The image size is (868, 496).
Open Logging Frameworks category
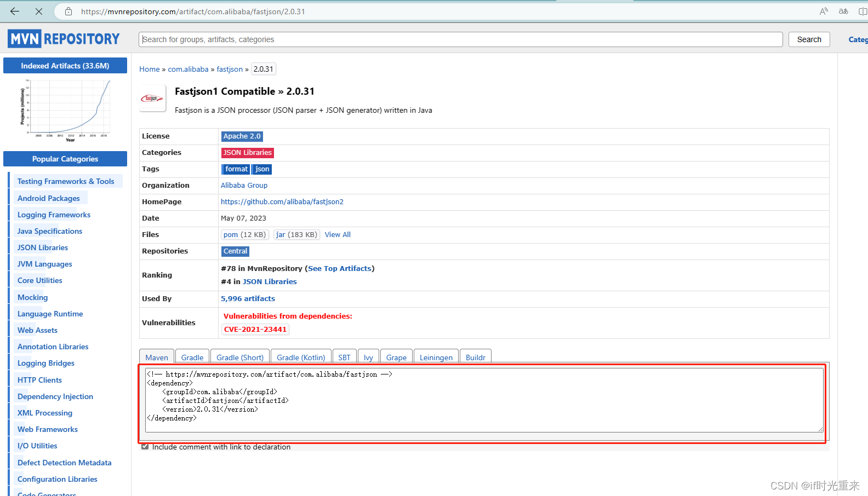[x=54, y=215]
